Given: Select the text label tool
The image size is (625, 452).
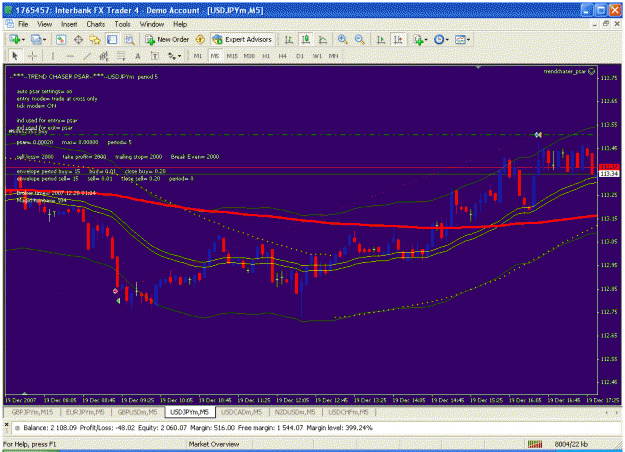Looking at the screenshot, I should pyautogui.click(x=155, y=56).
